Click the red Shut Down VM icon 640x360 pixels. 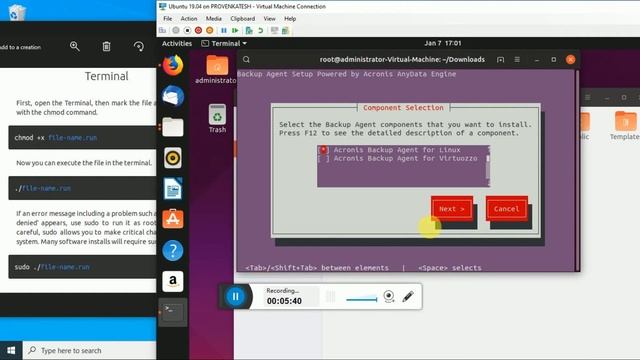point(198,31)
